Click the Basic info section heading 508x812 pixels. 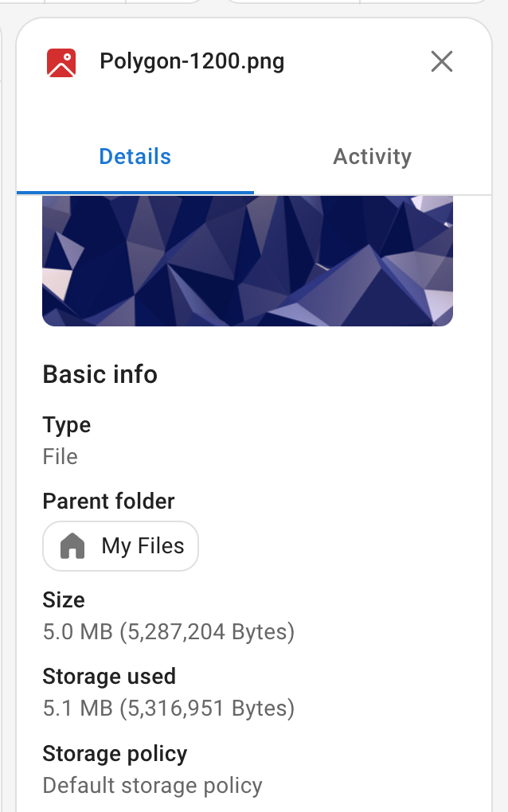point(100,374)
